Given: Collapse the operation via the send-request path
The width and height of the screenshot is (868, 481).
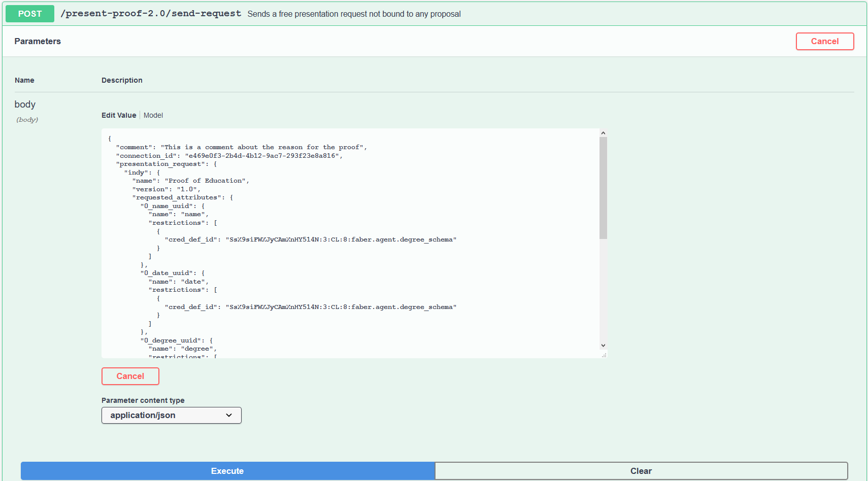Looking at the screenshot, I should point(151,14).
